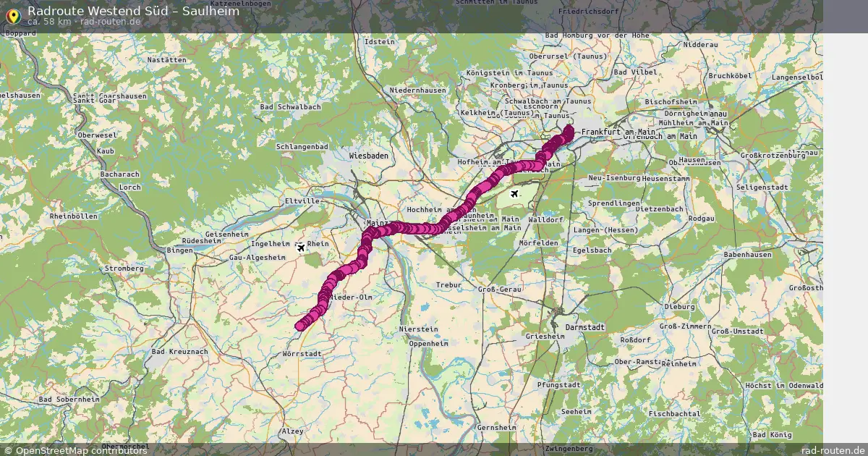Viewport: 868px width, 456px height.
Task: Click the Bad Kreuznach label
Action: (179, 352)
